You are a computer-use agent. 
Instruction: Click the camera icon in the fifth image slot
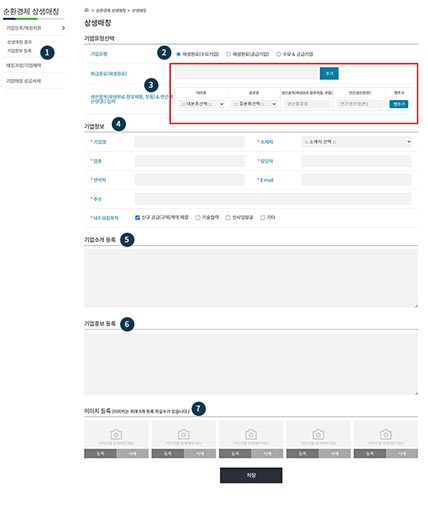pyautogui.click(x=386, y=434)
